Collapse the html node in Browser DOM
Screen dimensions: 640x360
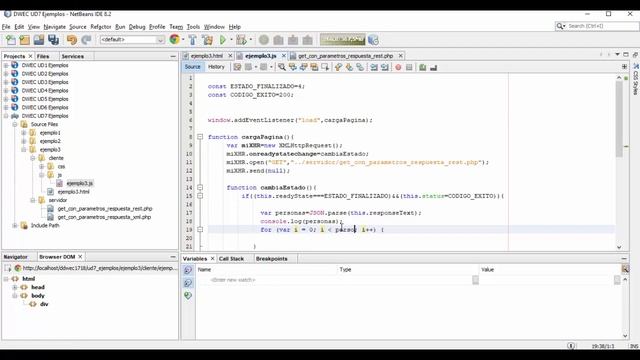[x=6, y=279]
